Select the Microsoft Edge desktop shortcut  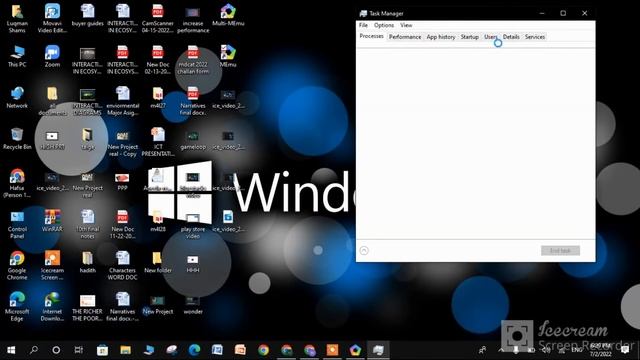(x=17, y=307)
